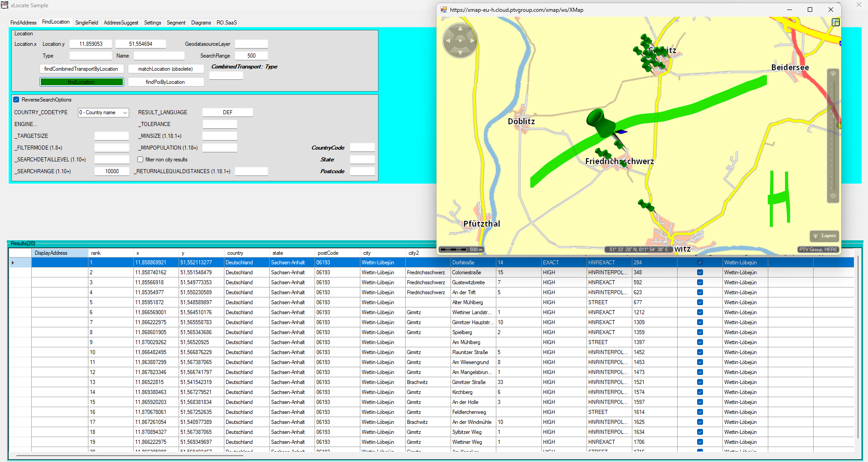The image size is (868, 462).
Task: Open the overview map icon in corner
Action: pyautogui.click(x=836, y=22)
